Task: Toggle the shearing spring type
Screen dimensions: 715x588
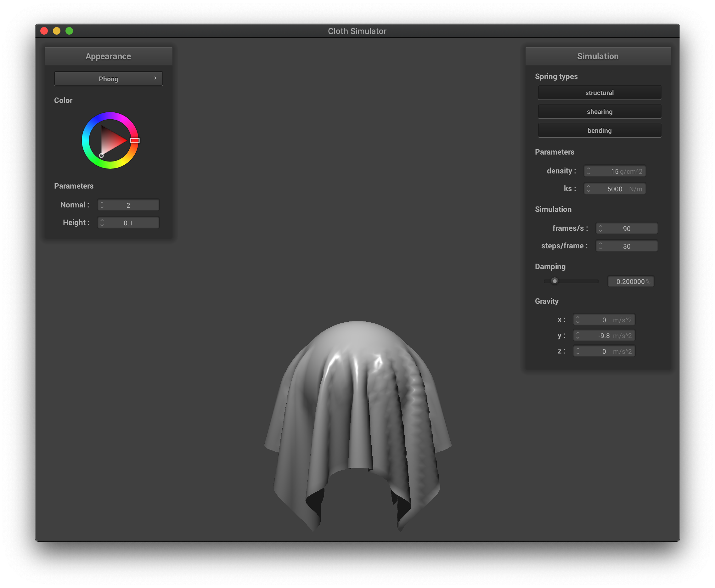Action: (x=599, y=111)
